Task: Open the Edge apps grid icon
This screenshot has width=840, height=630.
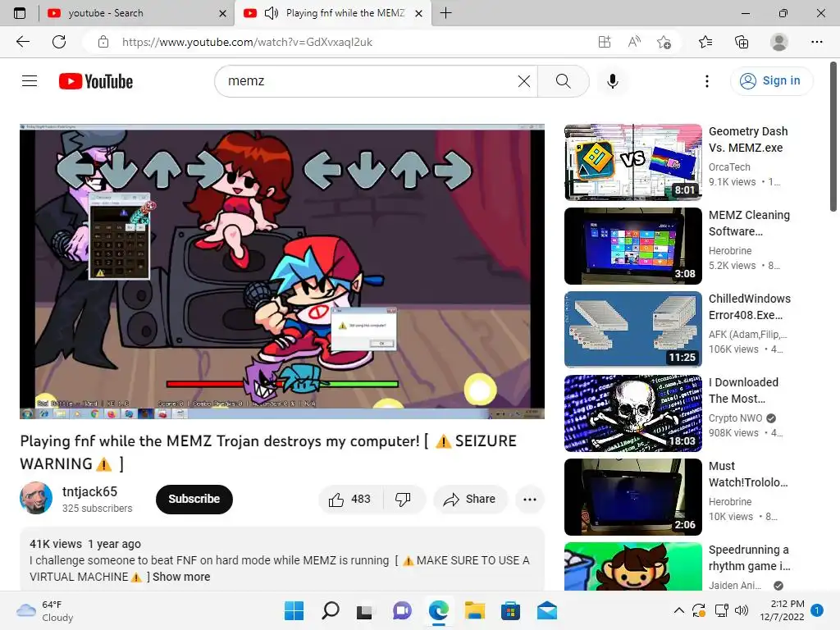Action: 605,42
